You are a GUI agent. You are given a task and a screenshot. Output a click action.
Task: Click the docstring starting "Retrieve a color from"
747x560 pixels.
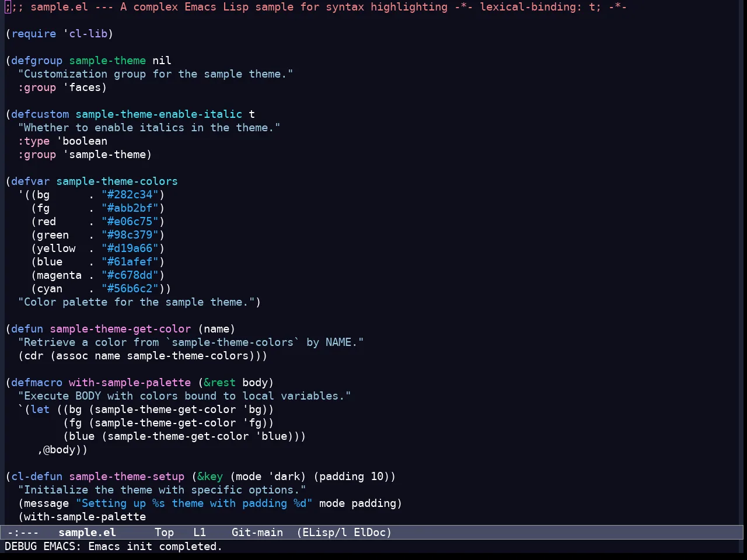191,342
